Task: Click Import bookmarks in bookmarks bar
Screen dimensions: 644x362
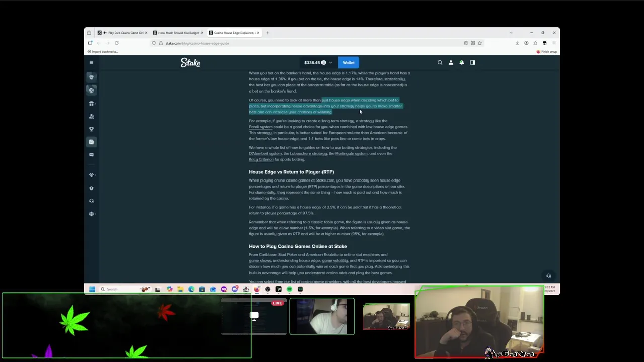Action: click(103, 52)
